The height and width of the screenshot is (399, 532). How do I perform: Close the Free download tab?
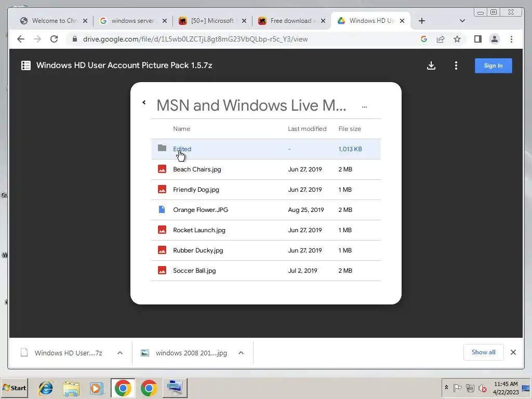[323, 21]
